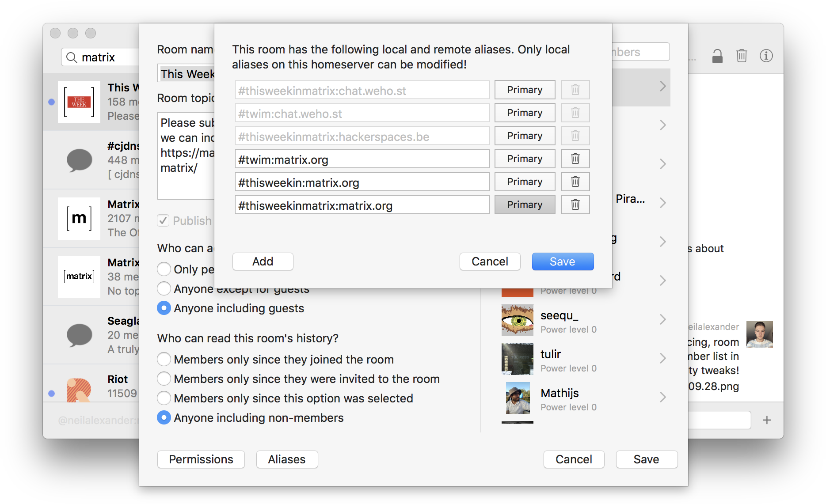Click the trash icon in the top toolbar
Viewport: 826px width, 504px height.
point(742,56)
